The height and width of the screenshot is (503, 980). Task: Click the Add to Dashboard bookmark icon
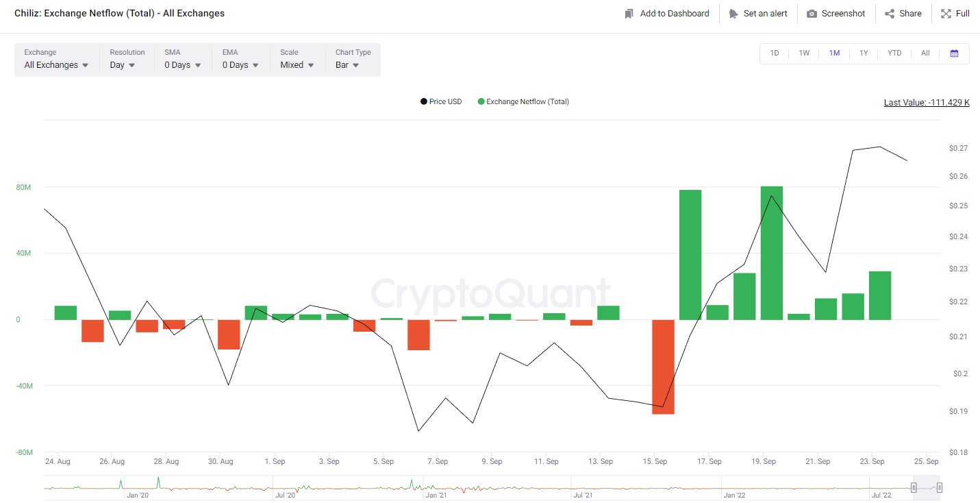pyautogui.click(x=629, y=14)
